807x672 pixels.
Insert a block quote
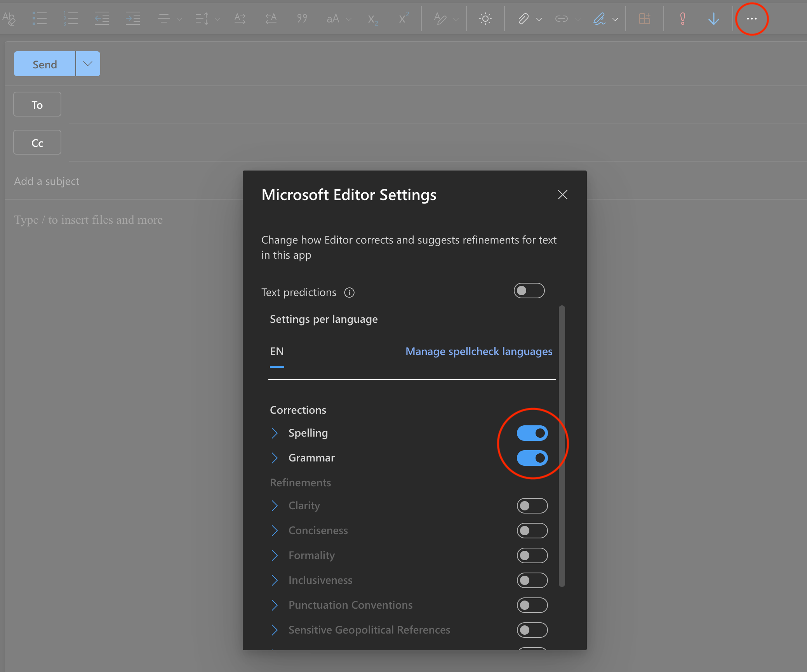click(x=302, y=18)
